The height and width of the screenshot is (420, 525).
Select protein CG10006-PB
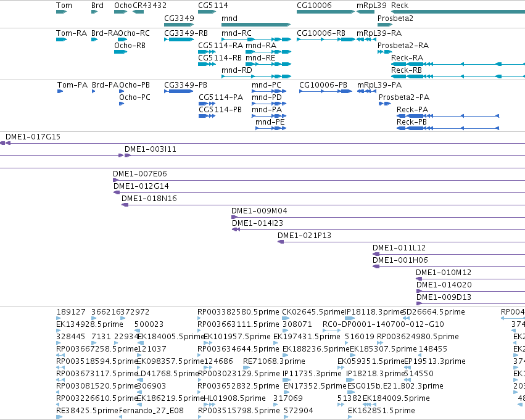coord(326,91)
